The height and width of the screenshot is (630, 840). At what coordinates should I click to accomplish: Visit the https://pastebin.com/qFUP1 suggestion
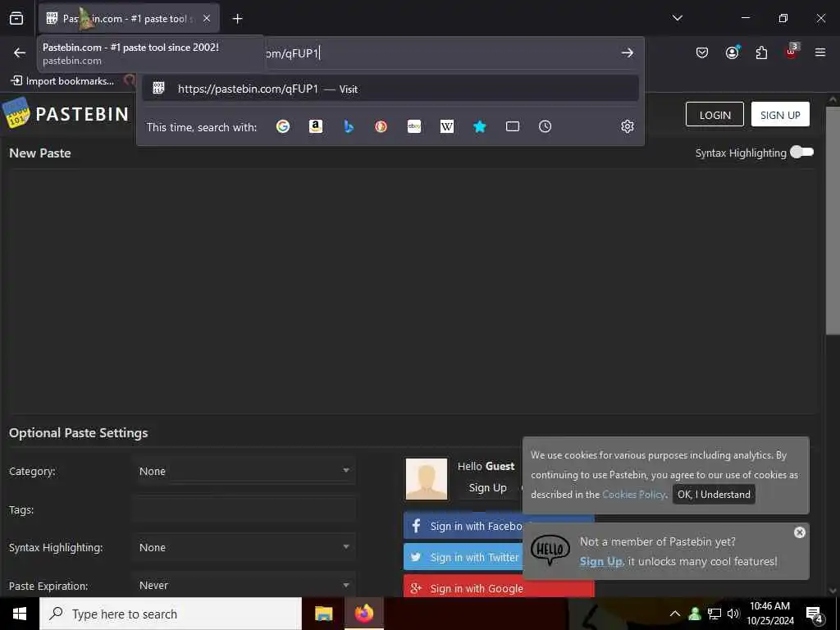tap(390, 89)
